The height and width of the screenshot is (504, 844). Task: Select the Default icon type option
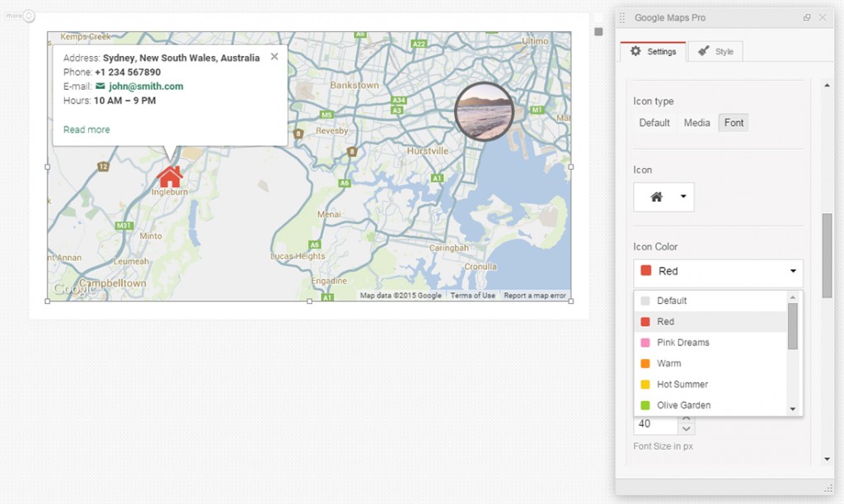tap(654, 122)
